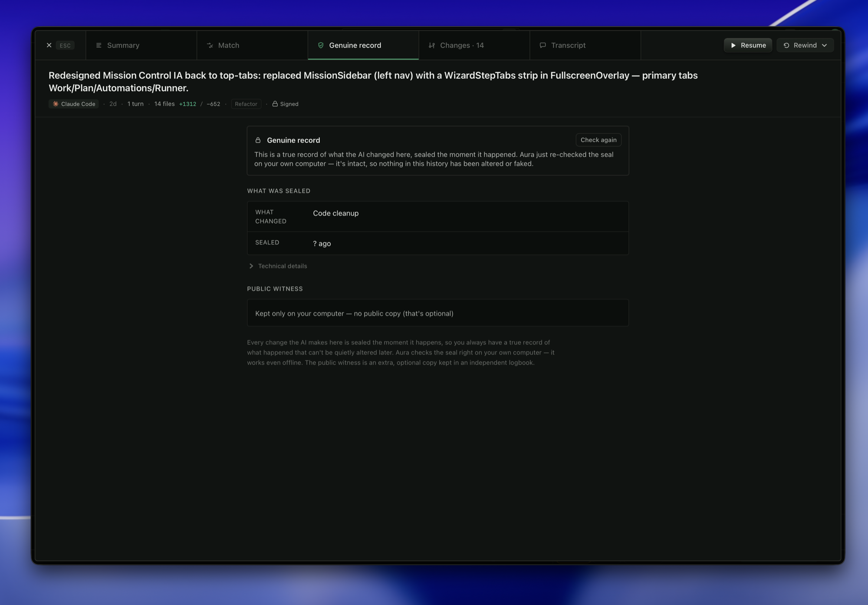Click the lock icon beside Genuine record heading

[x=258, y=140]
